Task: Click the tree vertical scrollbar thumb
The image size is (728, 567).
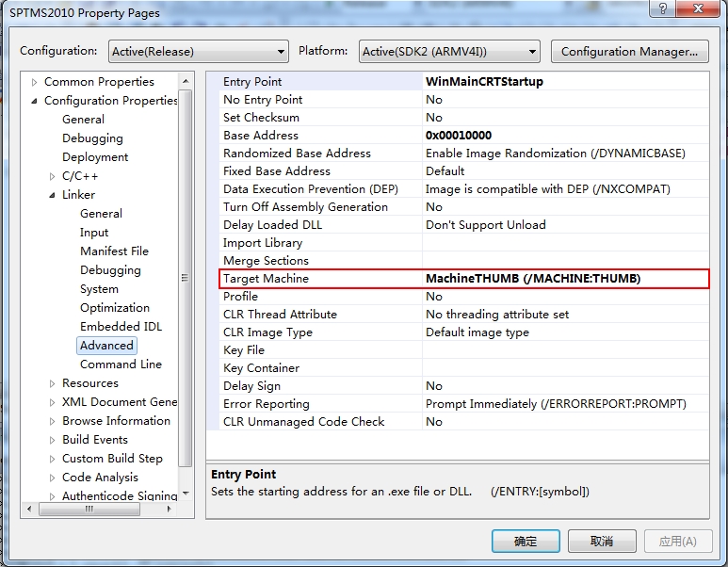Action: (186, 278)
